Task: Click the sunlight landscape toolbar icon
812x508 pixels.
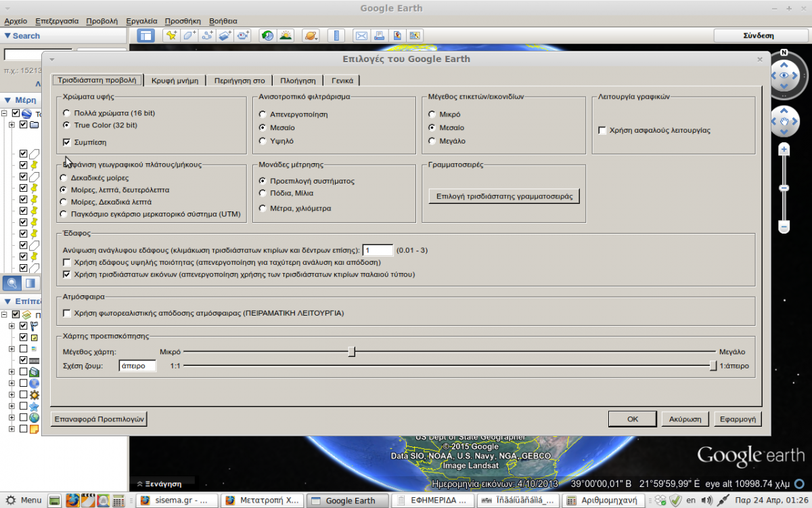Action: coord(286,36)
